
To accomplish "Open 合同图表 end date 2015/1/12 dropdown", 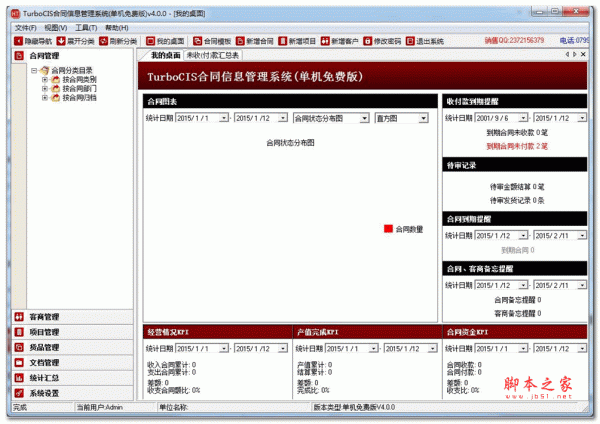I will [283, 118].
